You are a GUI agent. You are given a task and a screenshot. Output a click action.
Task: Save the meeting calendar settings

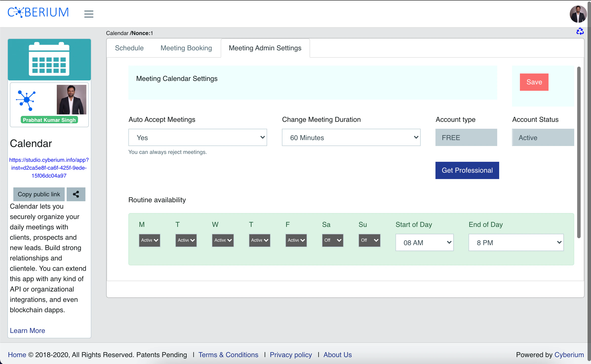point(534,82)
